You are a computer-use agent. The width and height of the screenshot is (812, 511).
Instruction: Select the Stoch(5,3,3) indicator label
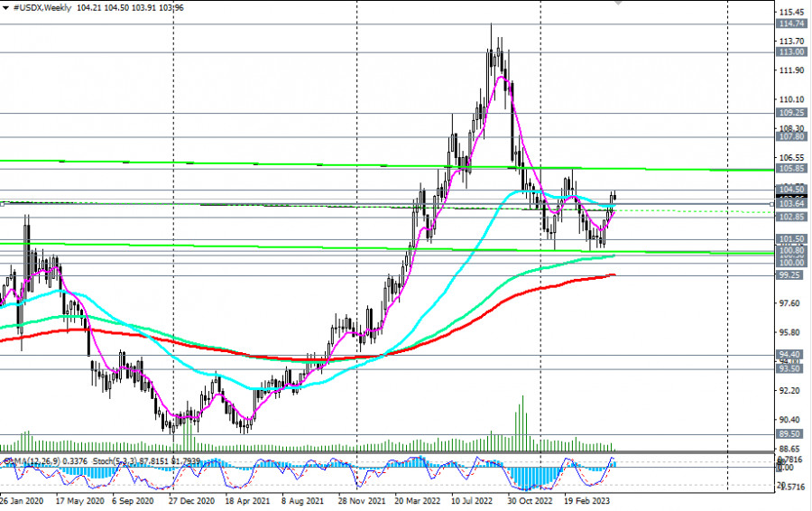coord(92,461)
